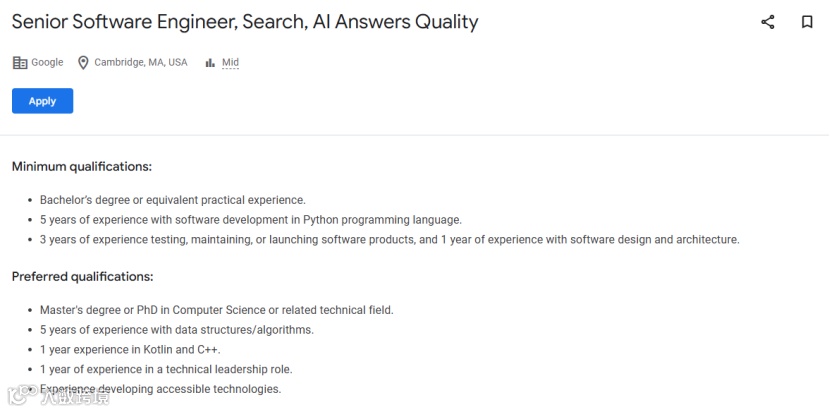830x412 pixels.
Task: Click the Google company name
Action: (47, 62)
